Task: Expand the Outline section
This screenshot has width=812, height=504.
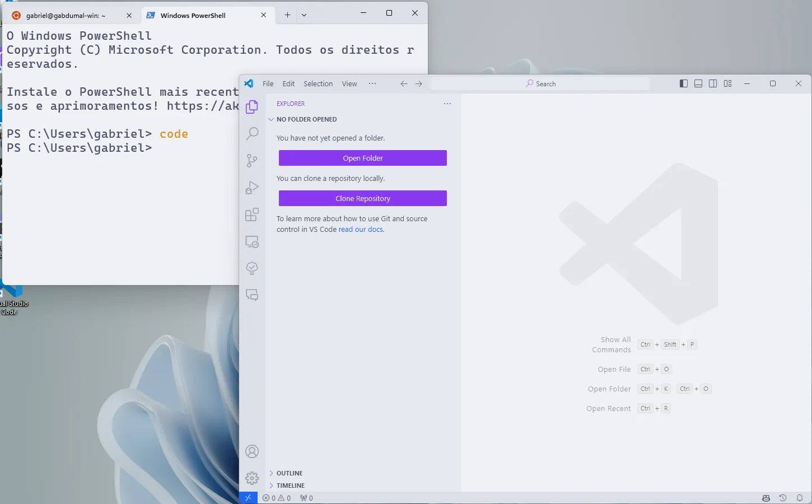Action: click(x=362, y=473)
